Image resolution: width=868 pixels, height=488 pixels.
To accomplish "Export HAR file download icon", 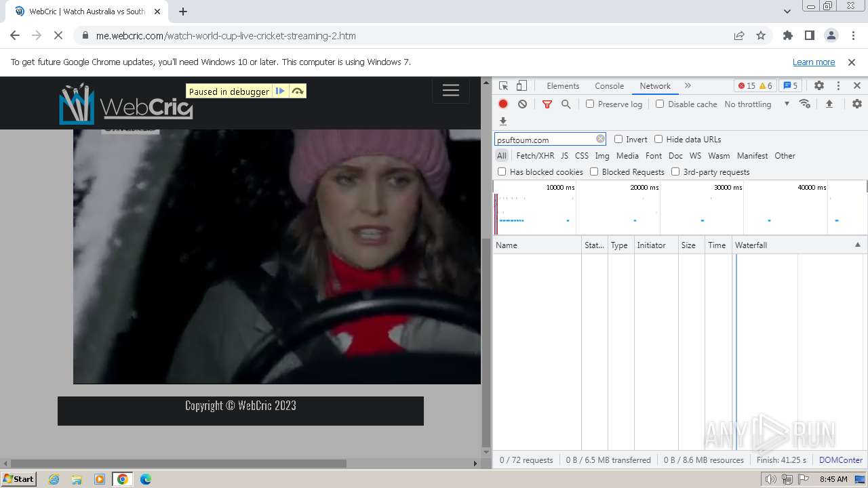I will (x=503, y=121).
